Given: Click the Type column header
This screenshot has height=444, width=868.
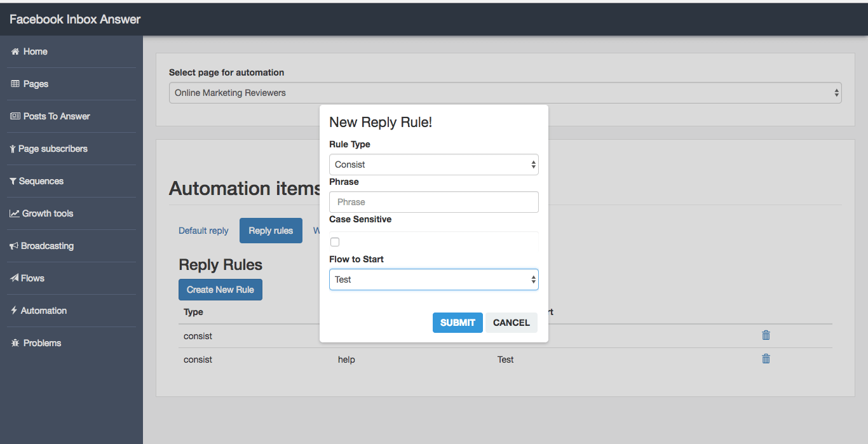Looking at the screenshot, I should tap(193, 312).
